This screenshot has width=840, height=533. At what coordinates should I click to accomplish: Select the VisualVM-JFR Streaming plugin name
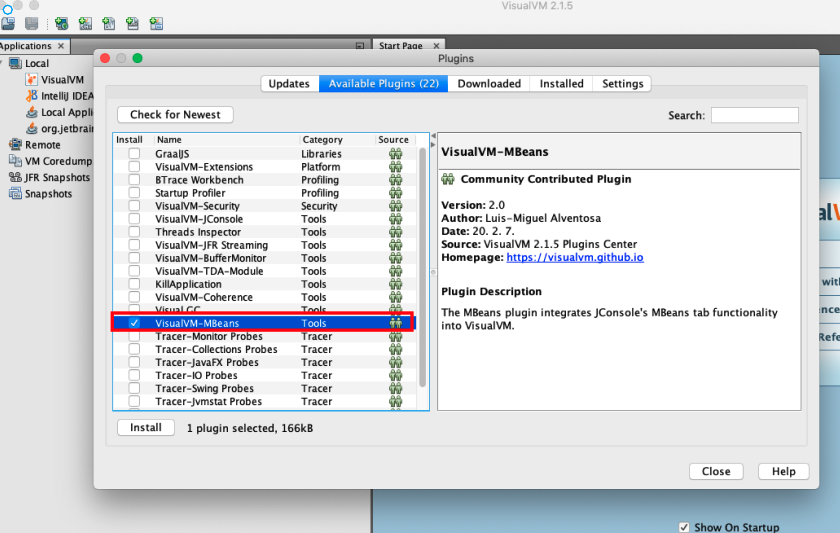coord(212,245)
